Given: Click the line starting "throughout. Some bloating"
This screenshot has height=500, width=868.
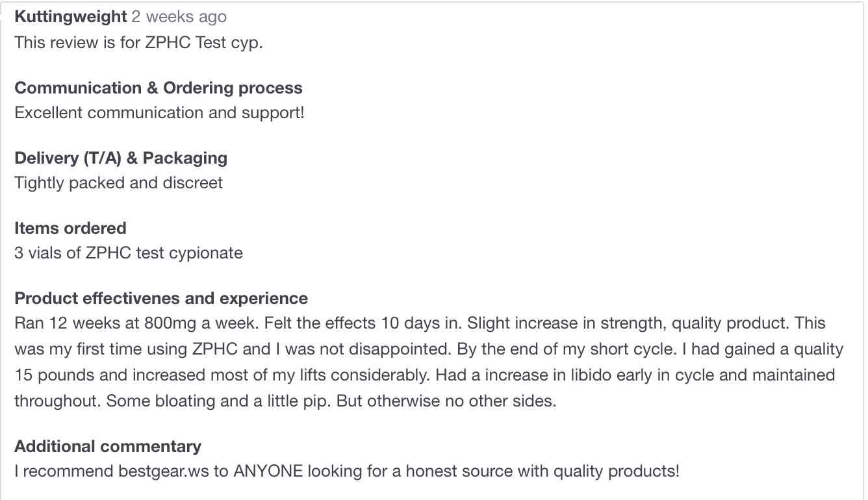Looking at the screenshot, I should point(285,401).
